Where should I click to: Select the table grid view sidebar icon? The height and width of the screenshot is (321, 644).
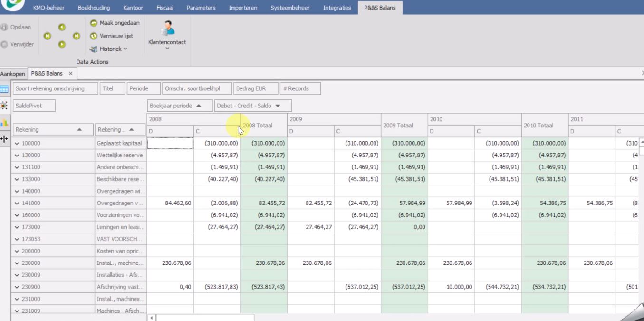(5, 88)
